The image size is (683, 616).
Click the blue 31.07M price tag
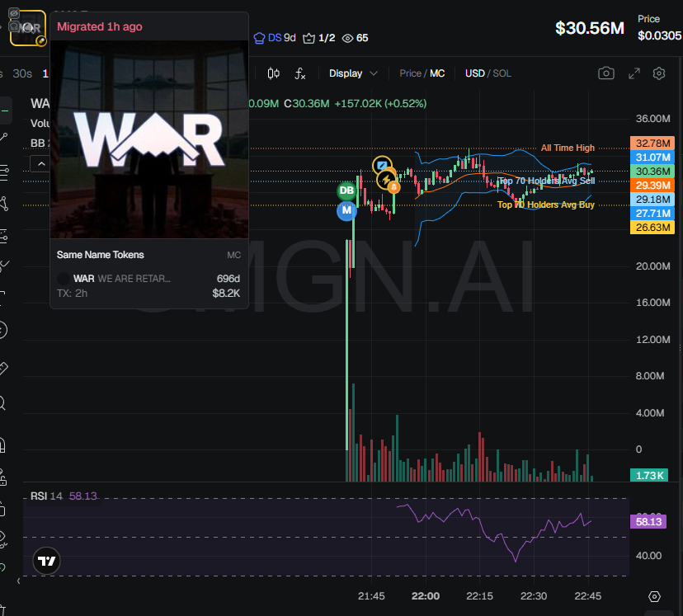click(x=652, y=158)
